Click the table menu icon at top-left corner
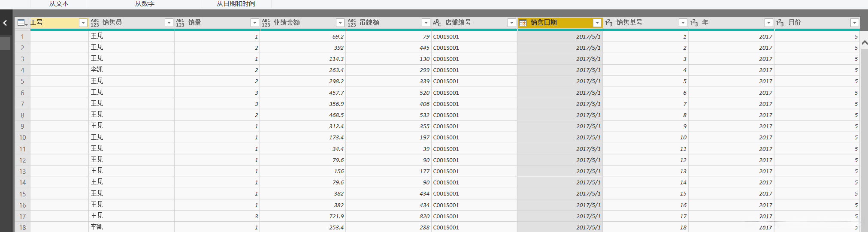The image size is (868, 232). tap(22, 23)
